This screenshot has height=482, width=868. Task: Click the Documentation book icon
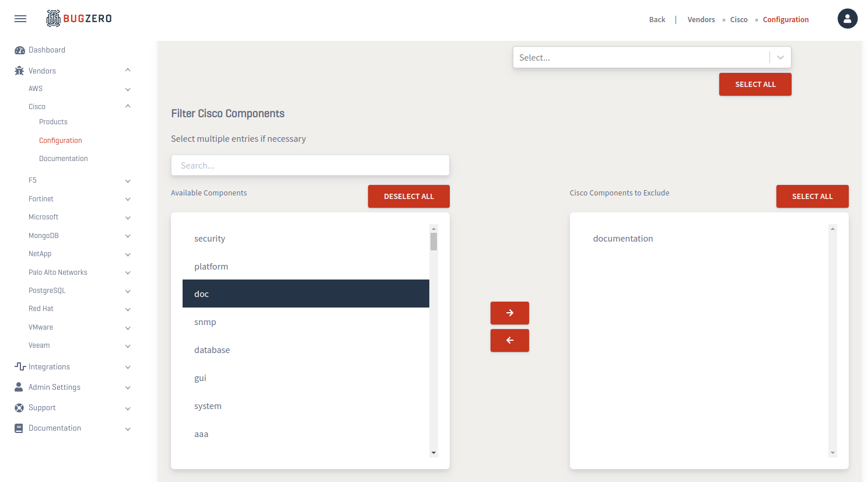[x=19, y=428]
